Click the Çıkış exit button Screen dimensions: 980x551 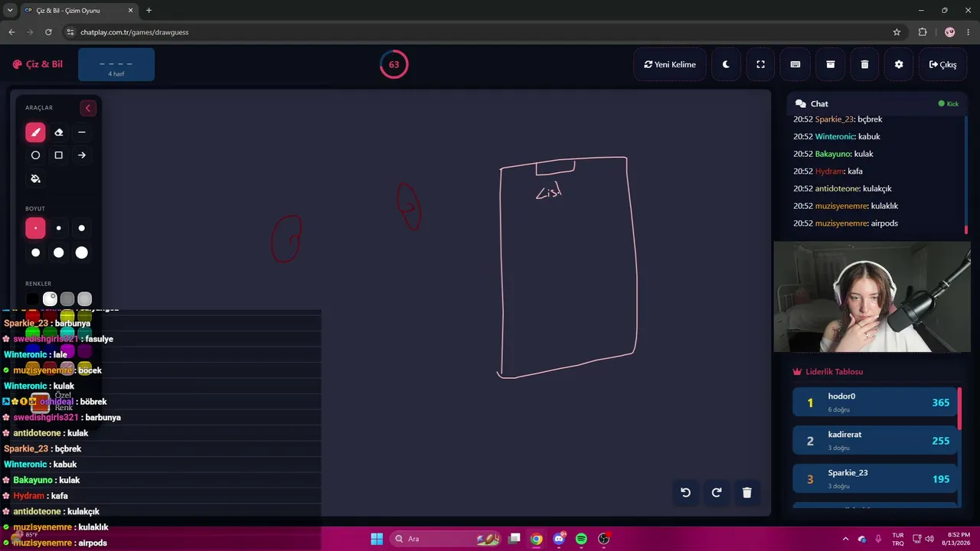[x=942, y=65]
